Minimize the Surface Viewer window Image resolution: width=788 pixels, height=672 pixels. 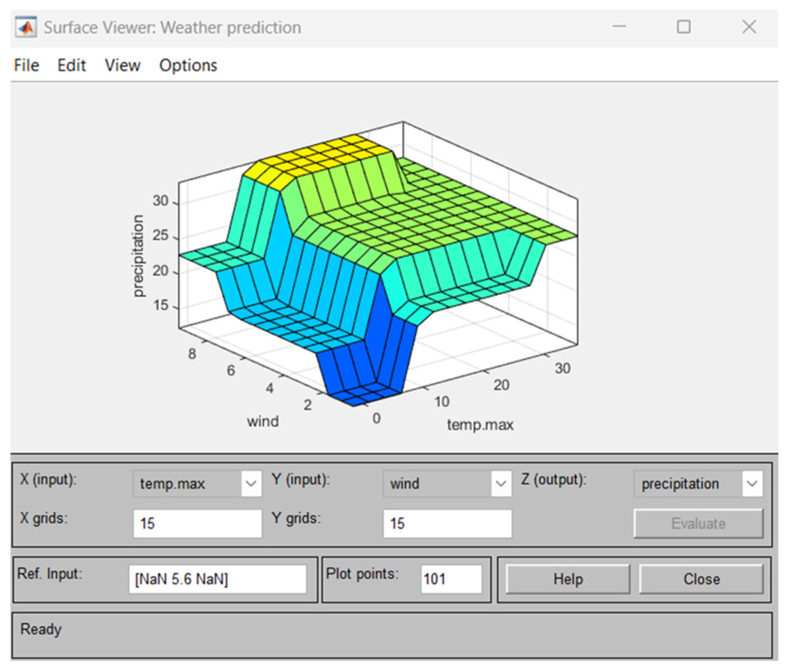[x=619, y=27]
